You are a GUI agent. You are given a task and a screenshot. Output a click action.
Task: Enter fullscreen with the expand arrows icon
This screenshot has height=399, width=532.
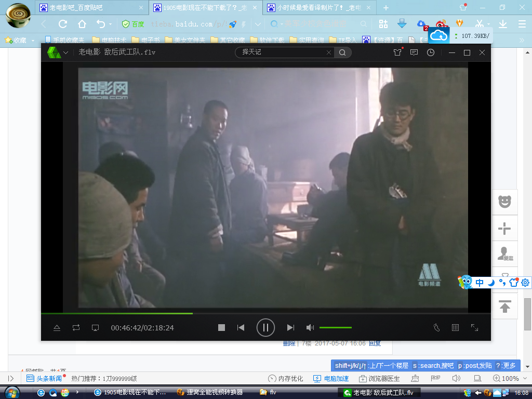click(x=474, y=327)
